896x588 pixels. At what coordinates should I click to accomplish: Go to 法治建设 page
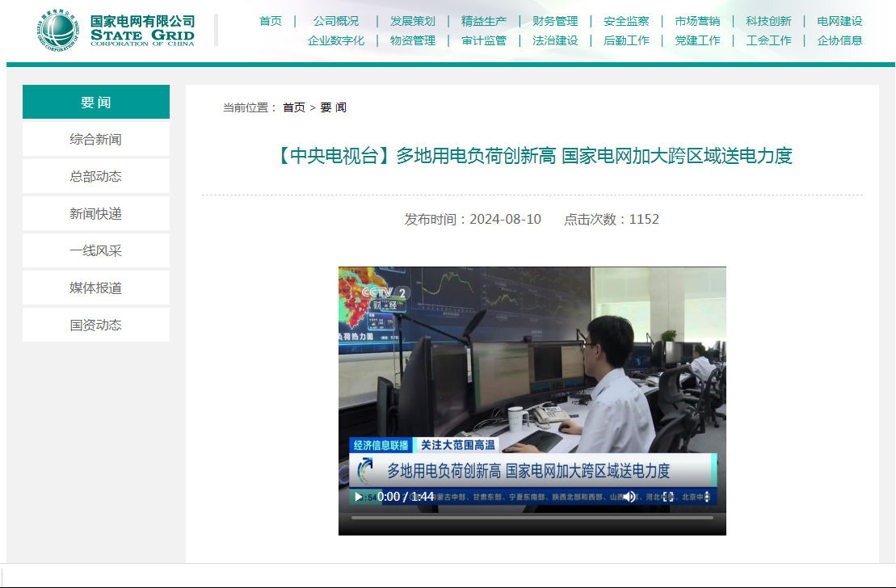(x=555, y=40)
